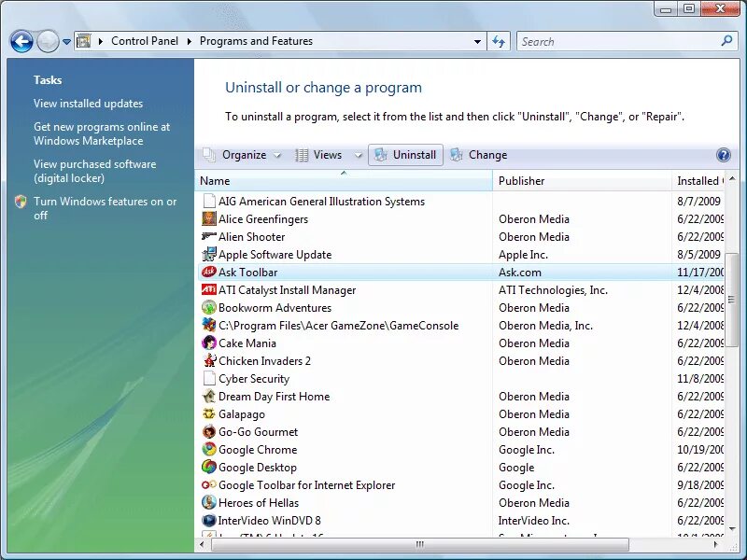Viewport: 747px width, 560px height.
Task: Click the Bookworm Adventures icon
Action: (208, 308)
